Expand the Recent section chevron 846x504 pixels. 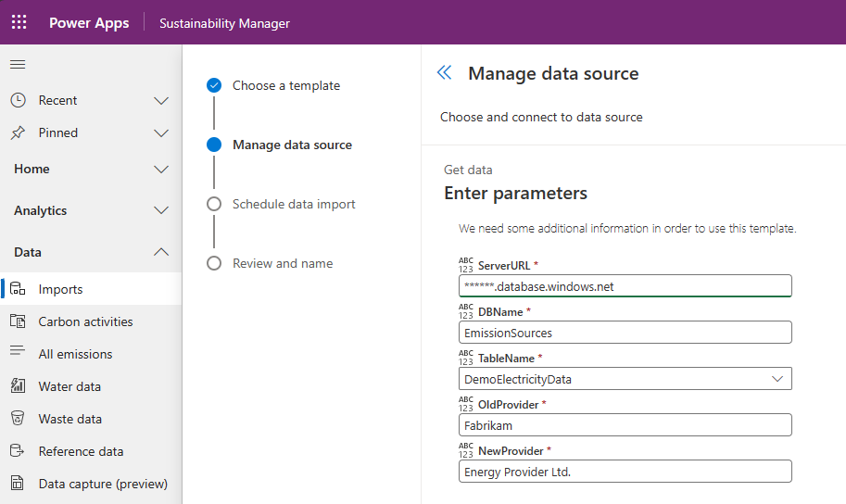click(161, 101)
